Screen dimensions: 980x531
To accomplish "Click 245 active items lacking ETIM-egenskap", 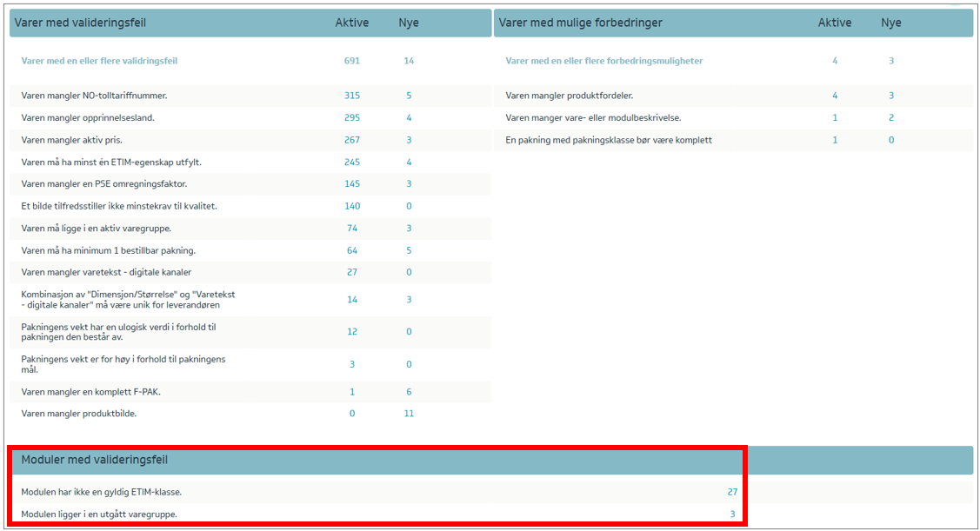I will tap(351, 162).
